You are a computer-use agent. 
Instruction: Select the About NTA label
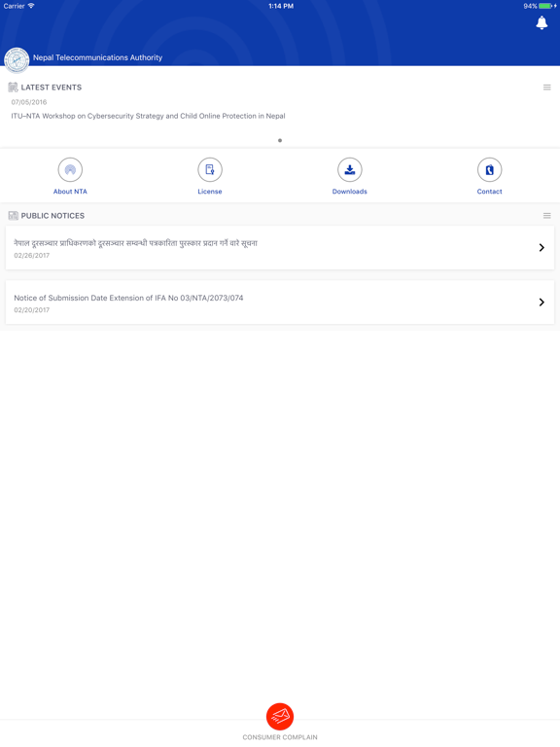(x=70, y=192)
